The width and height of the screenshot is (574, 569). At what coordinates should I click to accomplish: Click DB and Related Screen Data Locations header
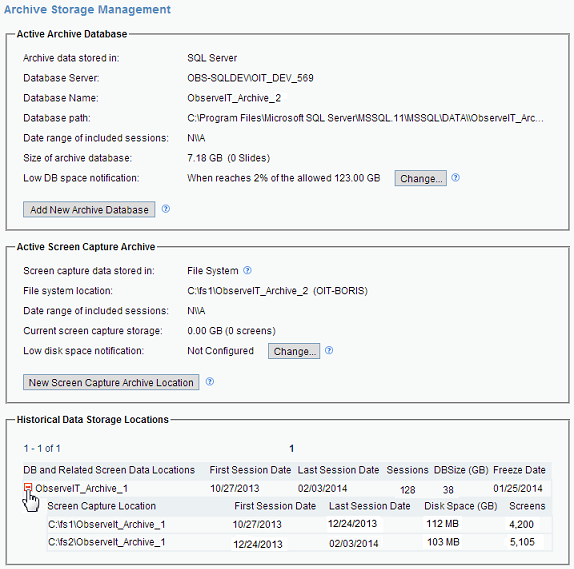point(109,470)
